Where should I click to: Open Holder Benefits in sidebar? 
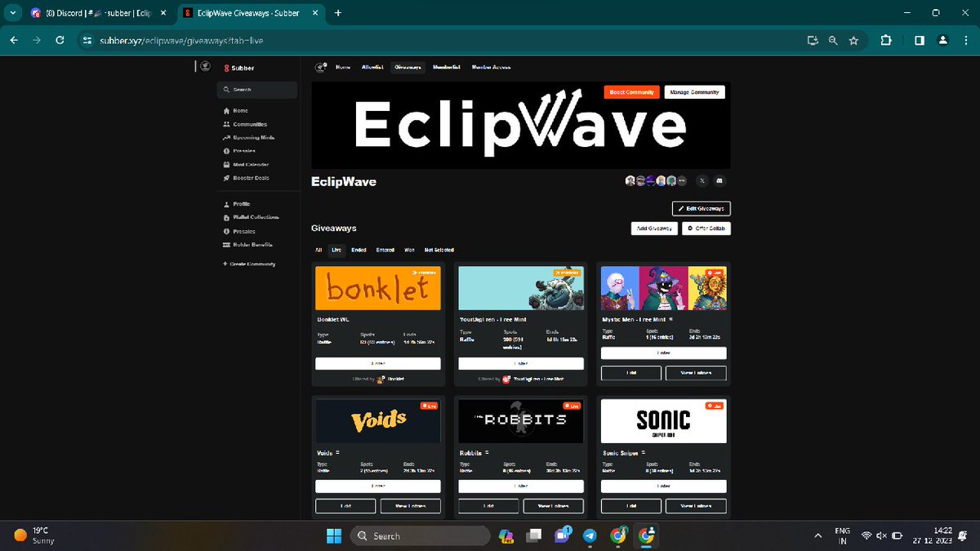247,244
